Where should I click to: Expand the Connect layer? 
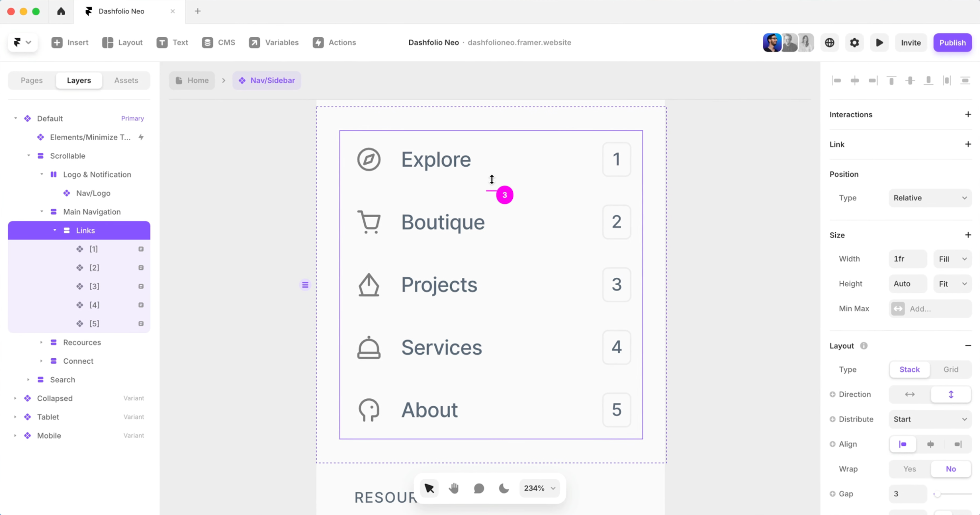41,361
